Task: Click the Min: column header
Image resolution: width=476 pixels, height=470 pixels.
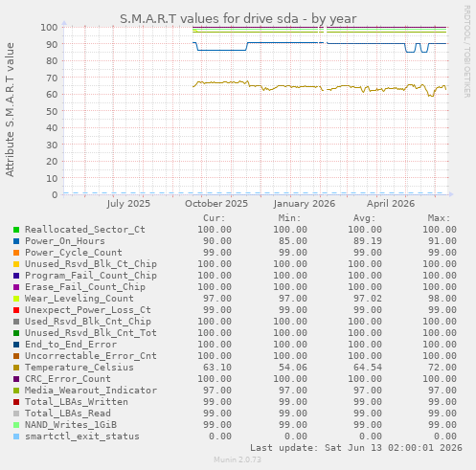Action: tap(289, 218)
